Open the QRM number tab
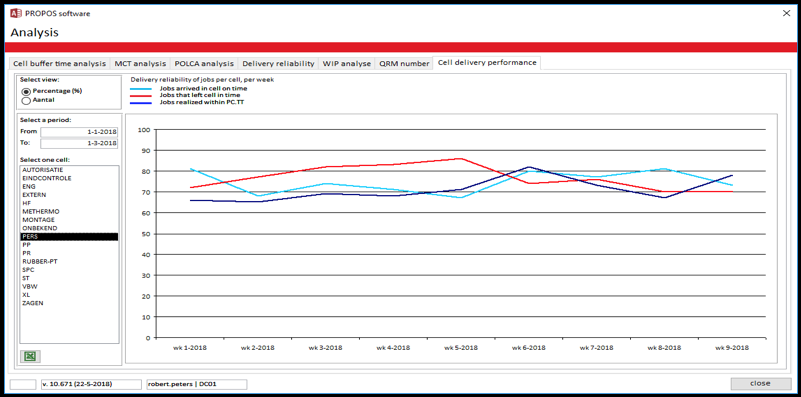Screen dimensions: 801x397 (404, 64)
